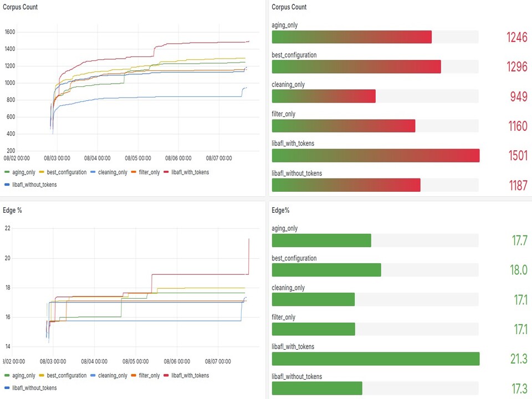
Task: Toggle libafl_with_tokens series in Corpus Count chart legend
Action: (x=190, y=172)
